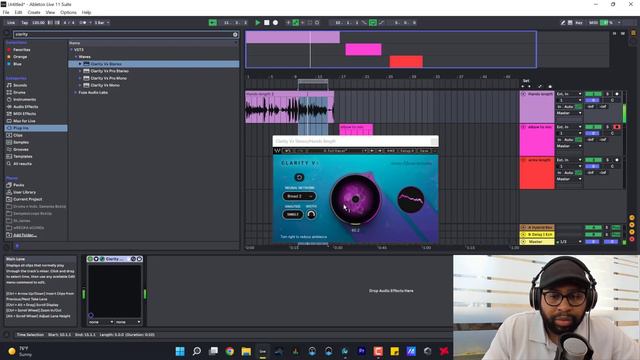
Task: Open the third track Master output dropdown
Action: [x=569, y=179]
